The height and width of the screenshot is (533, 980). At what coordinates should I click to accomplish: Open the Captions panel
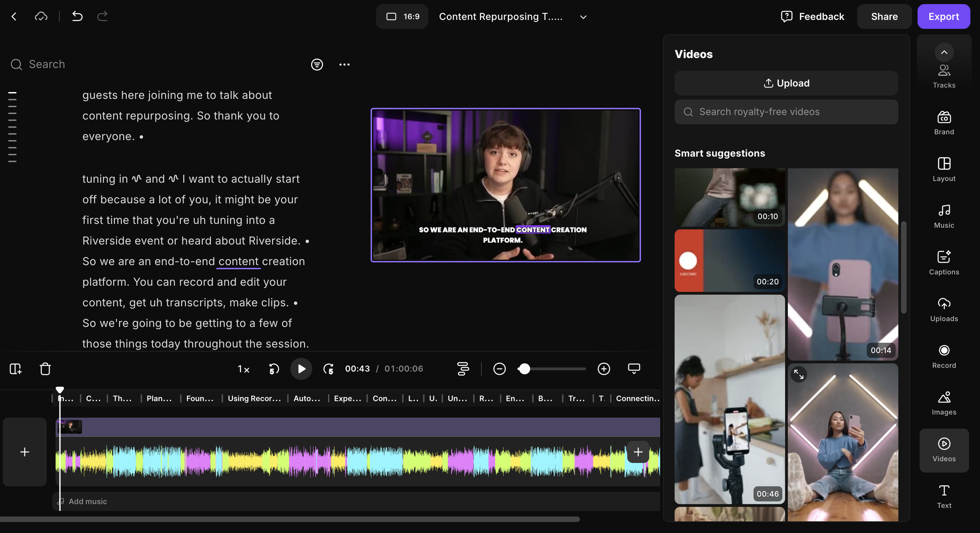944,263
